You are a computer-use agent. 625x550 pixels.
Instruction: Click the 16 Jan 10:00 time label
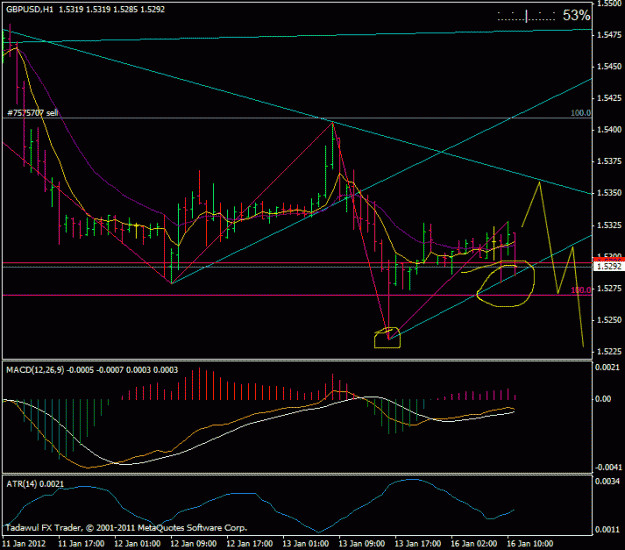[530, 544]
